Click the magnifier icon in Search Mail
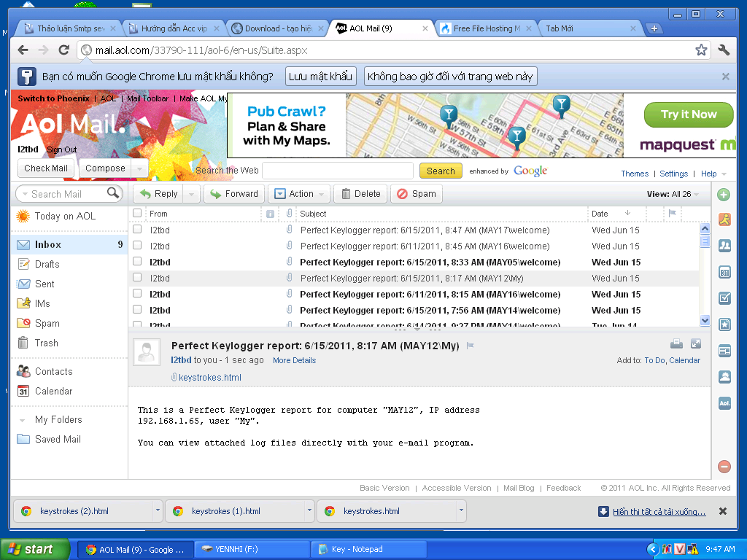 click(x=113, y=192)
